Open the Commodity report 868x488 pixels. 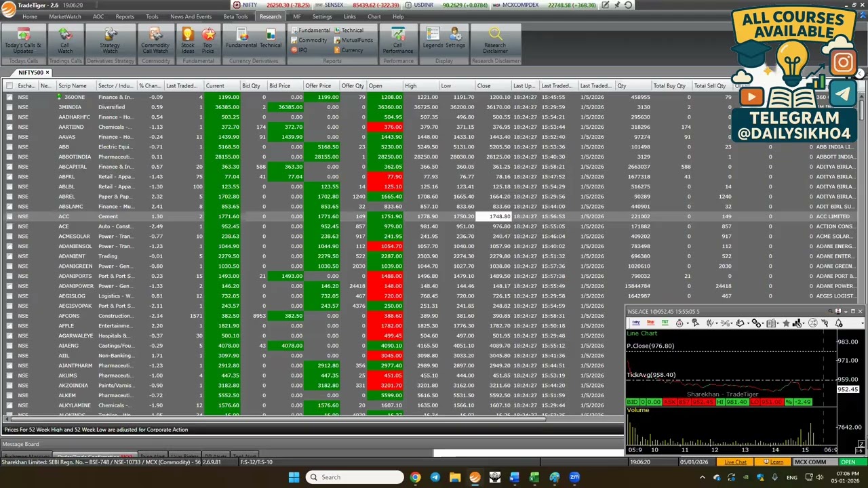(309, 40)
